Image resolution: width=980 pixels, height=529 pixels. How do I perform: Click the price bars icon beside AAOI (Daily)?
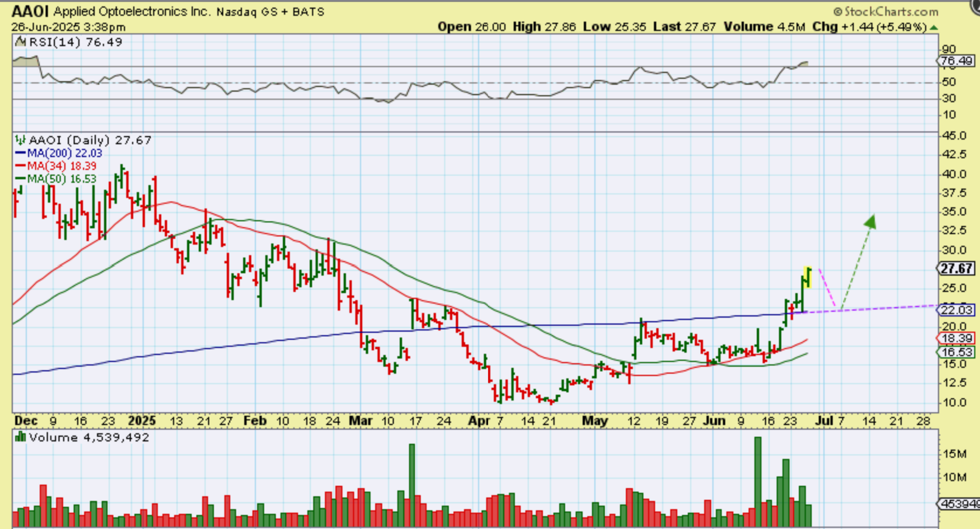(20, 140)
